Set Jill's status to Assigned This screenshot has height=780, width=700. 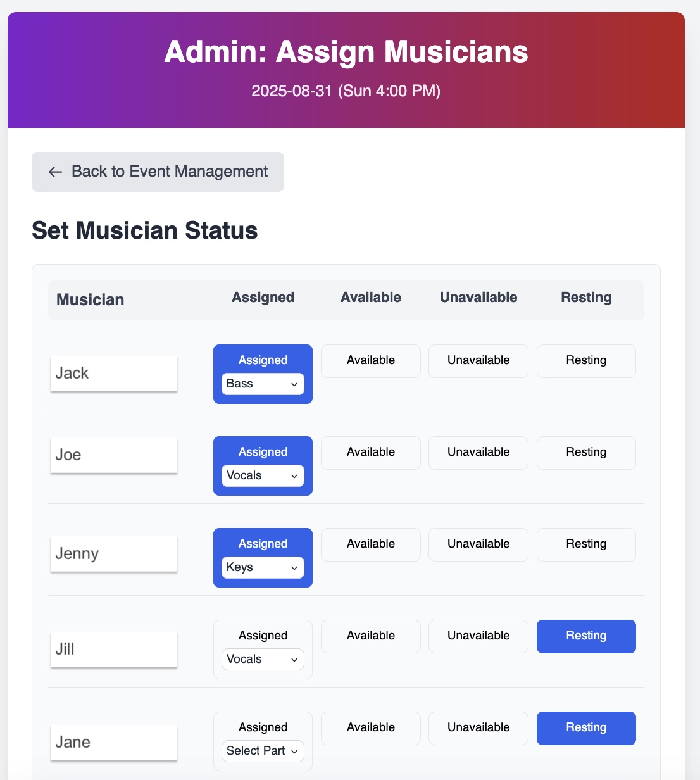(x=263, y=636)
